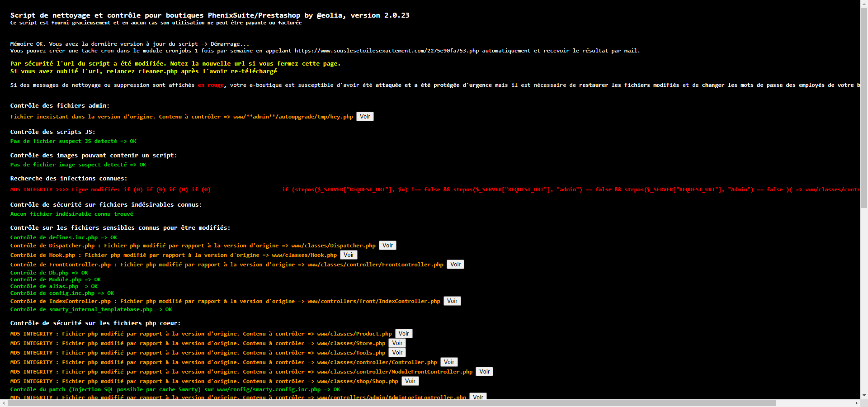Click the cron script URL text
This screenshot has height=407, width=868.
coord(387,51)
